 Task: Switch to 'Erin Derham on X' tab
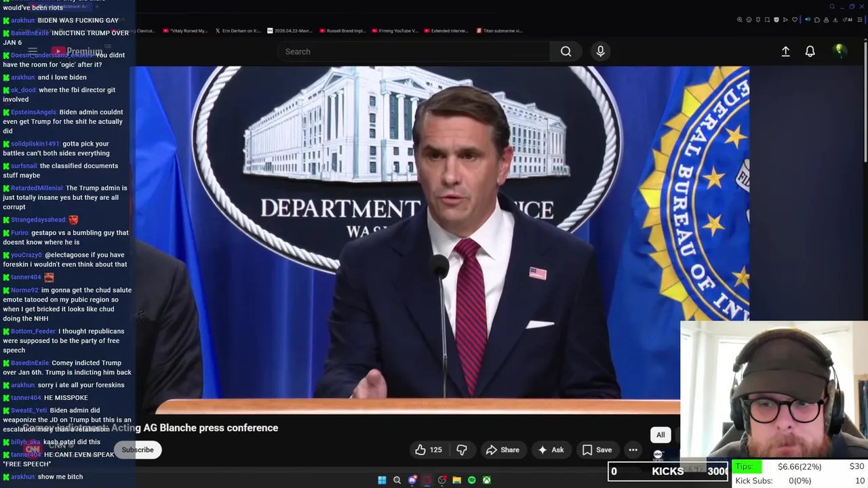tap(237, 30)
